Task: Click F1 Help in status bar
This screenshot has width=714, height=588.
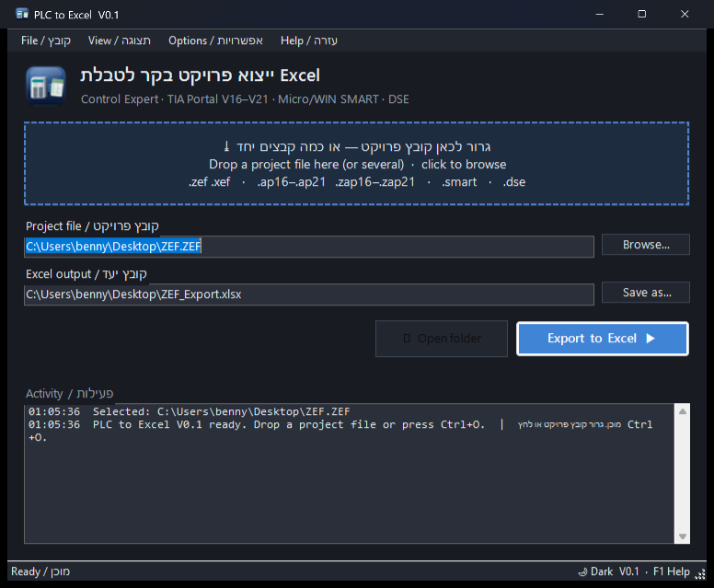Action: pos(671,571)
